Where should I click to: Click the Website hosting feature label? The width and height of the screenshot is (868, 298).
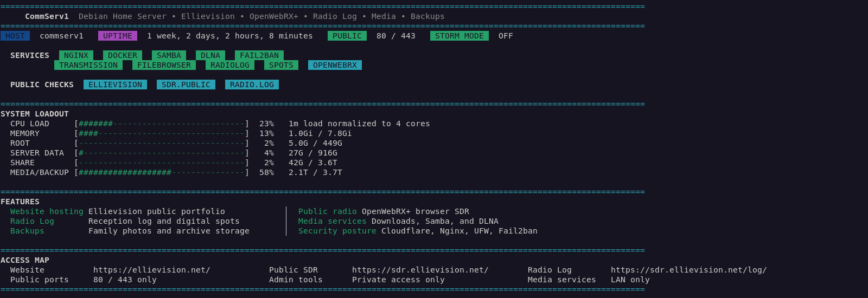tap(47, 211)
